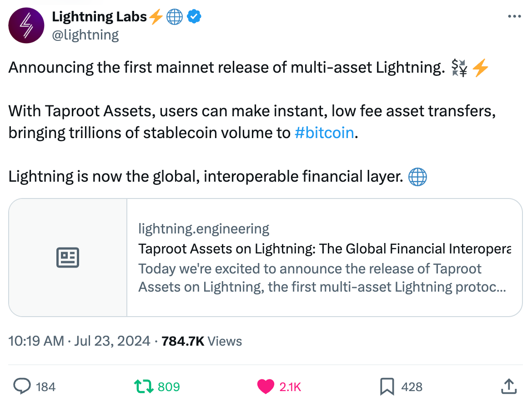Open the #bitcoin hashtag feed
This screenshot has height=407, width=532.
tap(324, 133)
